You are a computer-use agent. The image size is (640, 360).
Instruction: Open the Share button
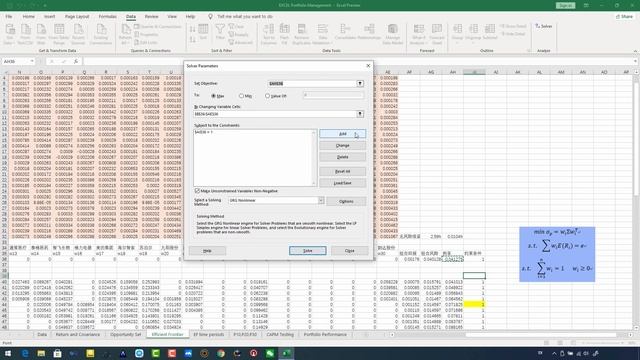624,17
